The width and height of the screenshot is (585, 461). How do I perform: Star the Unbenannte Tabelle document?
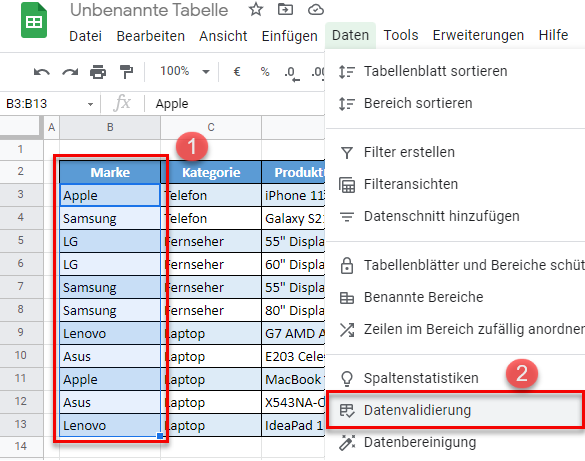click(x=256, y=9)
